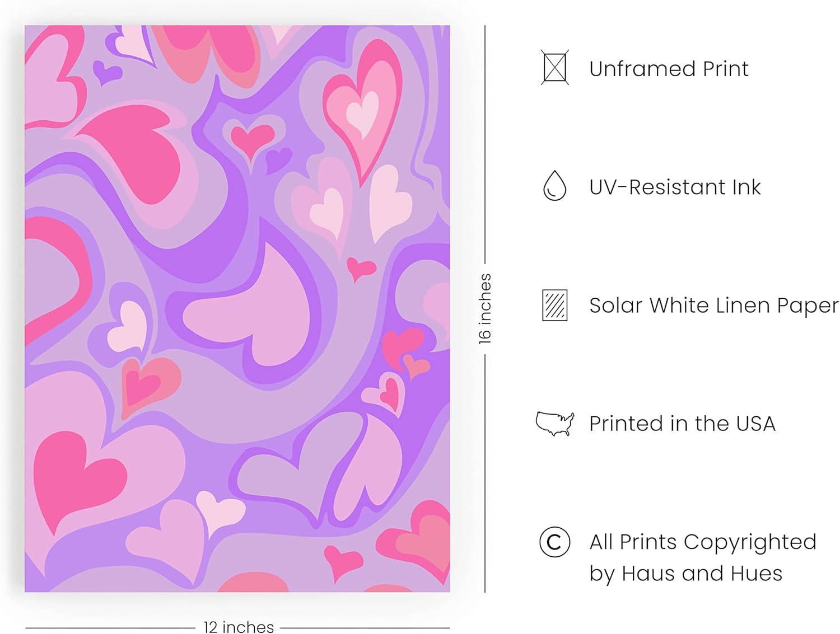Click the 'Printed in the USA' text

682,424
